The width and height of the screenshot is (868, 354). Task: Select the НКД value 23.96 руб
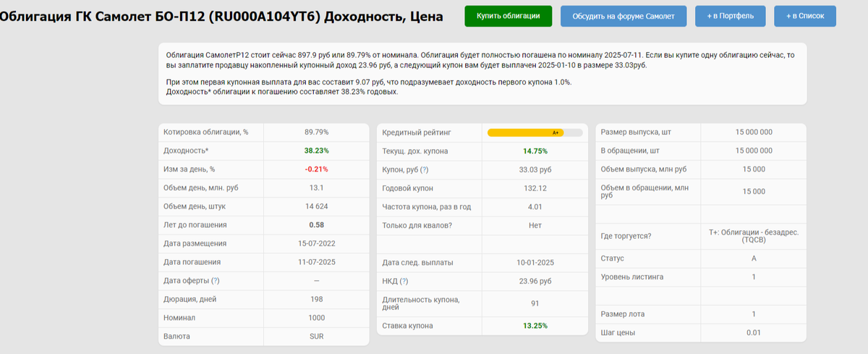click(x=535, y=281)
